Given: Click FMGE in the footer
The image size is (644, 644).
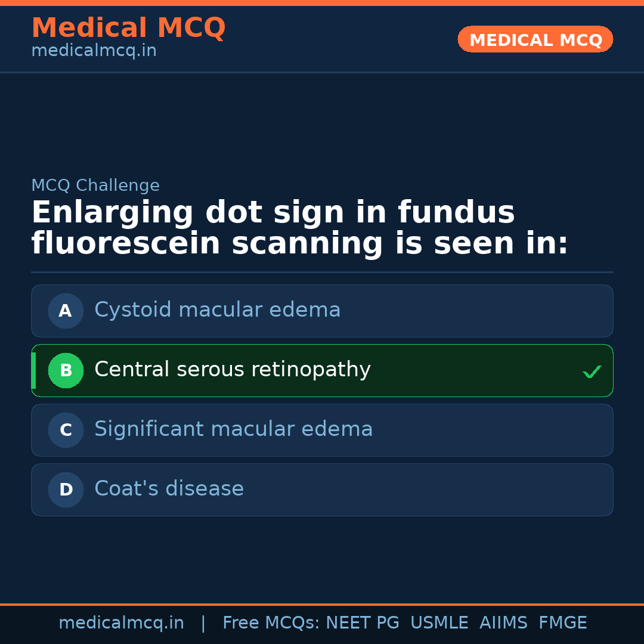Looking at the screenshot, I should (x=562, y=623).
